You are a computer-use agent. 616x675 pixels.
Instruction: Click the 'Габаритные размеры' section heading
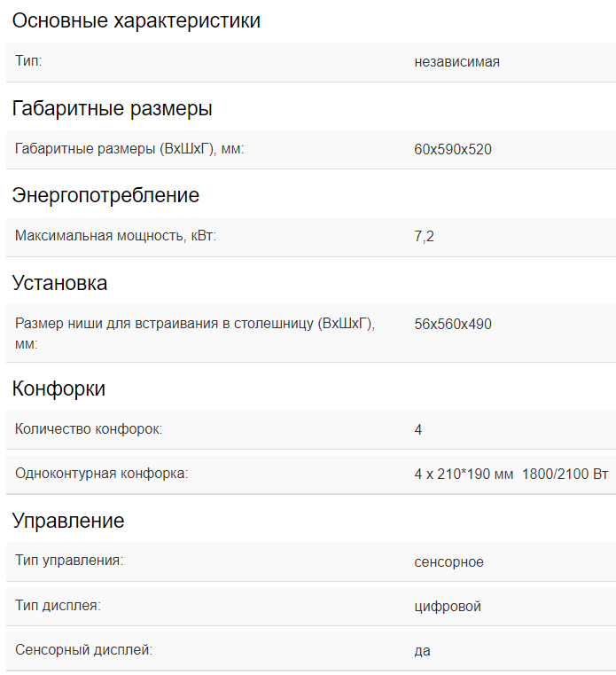(112, 108)
